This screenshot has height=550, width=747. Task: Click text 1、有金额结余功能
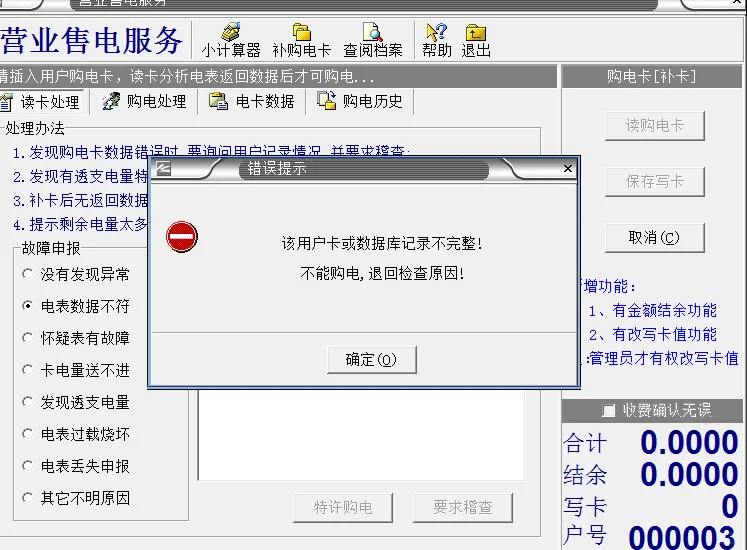[652, 311]
